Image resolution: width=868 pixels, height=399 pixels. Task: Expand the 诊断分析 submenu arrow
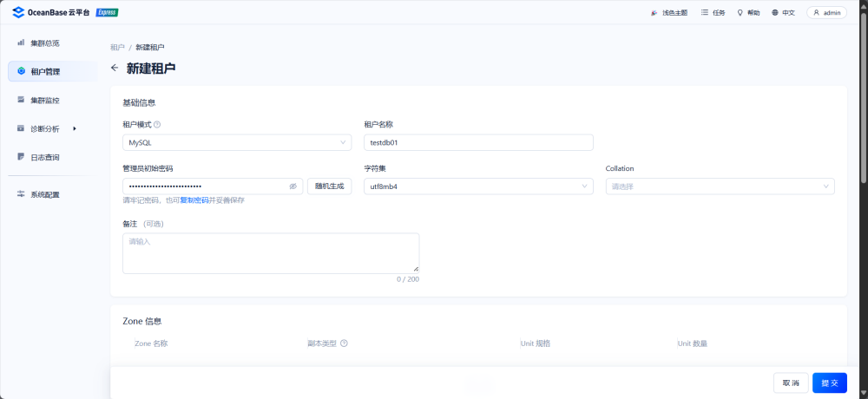coord(74,128)
